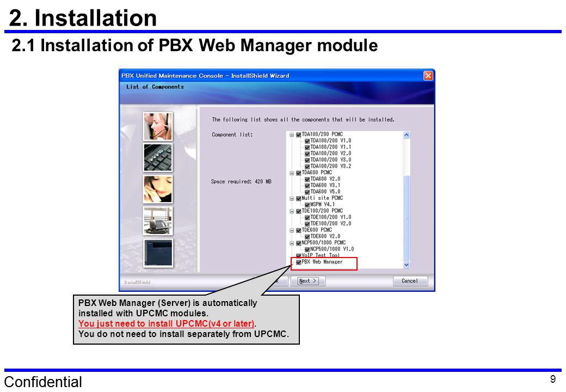Collapse the TDE600 PCMC tree node

pos(292,230)
